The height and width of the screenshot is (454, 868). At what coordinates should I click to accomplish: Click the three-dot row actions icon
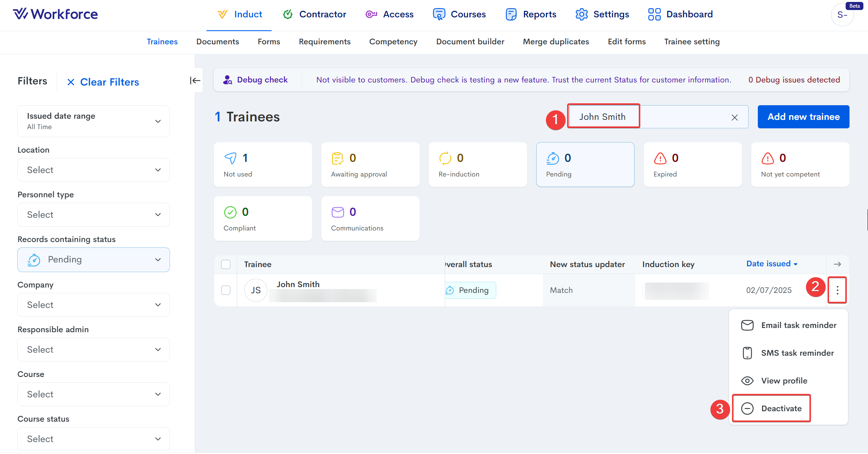[x=837, y=290]
